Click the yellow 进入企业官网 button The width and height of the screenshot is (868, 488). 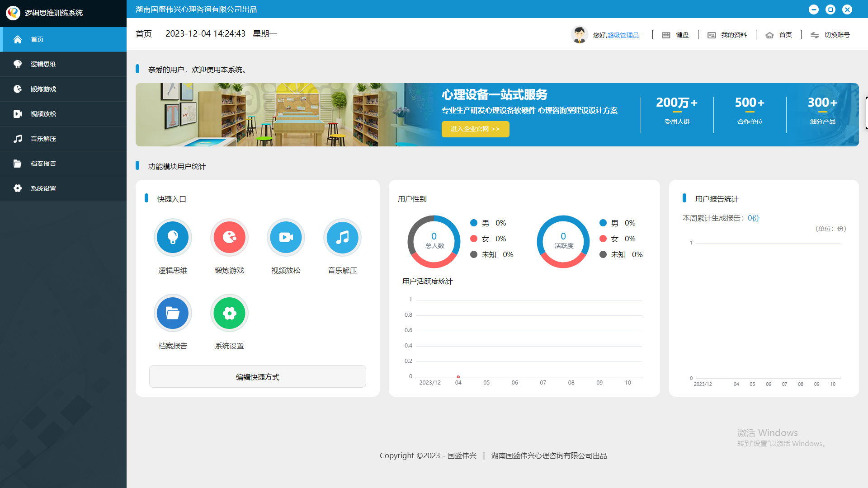[475, 129]
